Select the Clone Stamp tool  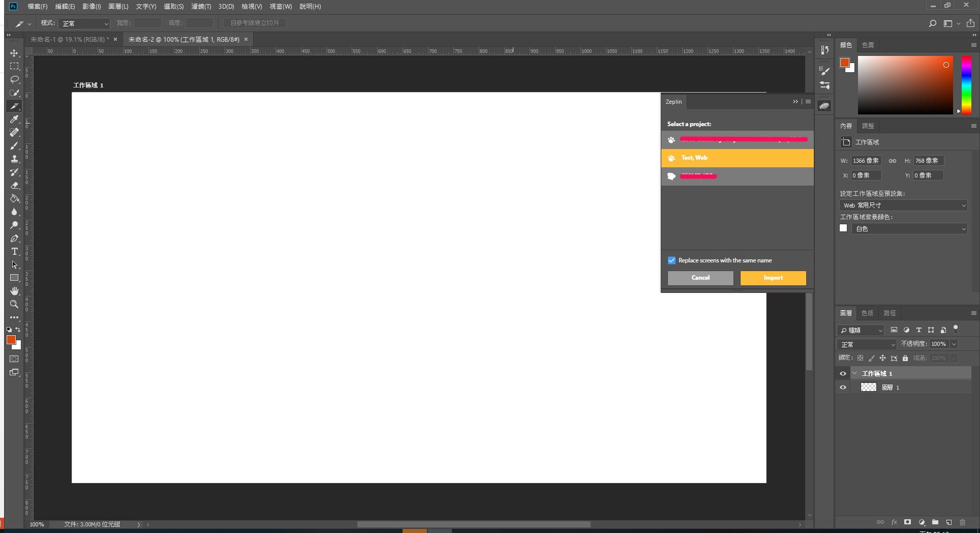[14, 159]
